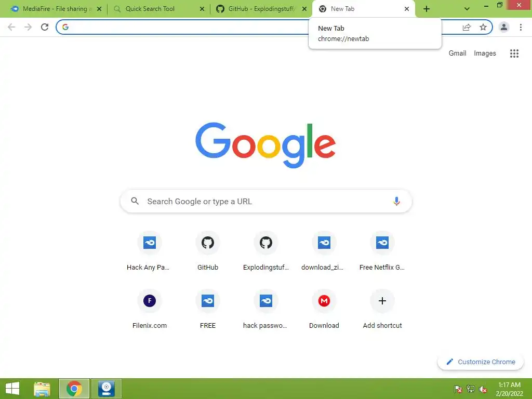Go back to previous page
The height and width of the screenshot is (399, 532).
coord(11,27)
